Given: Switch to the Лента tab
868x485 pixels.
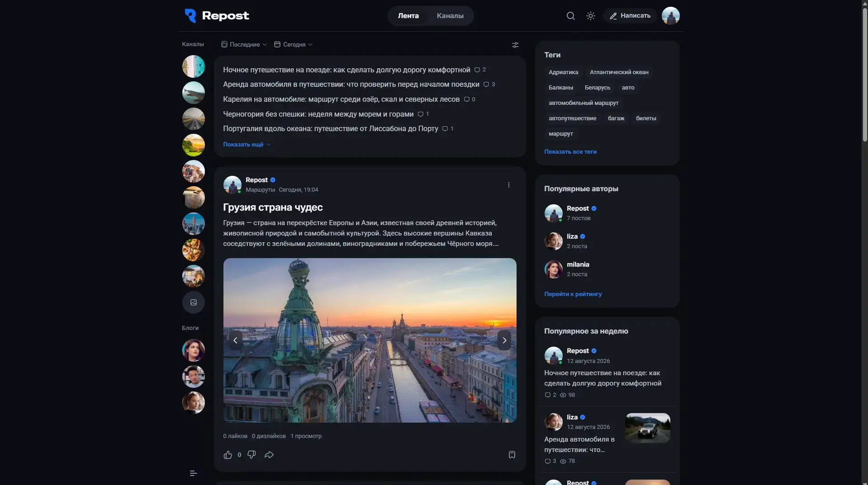Looking at the screenshot, I should 408,16.
